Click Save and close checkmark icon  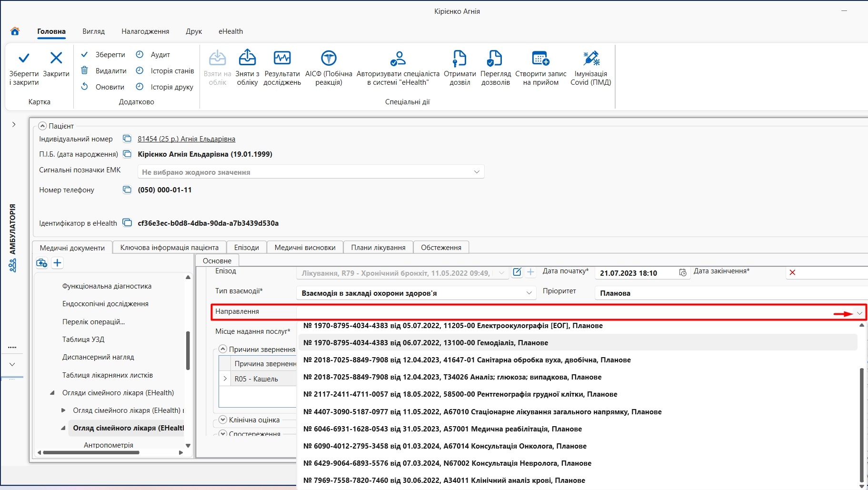point(24,58)
